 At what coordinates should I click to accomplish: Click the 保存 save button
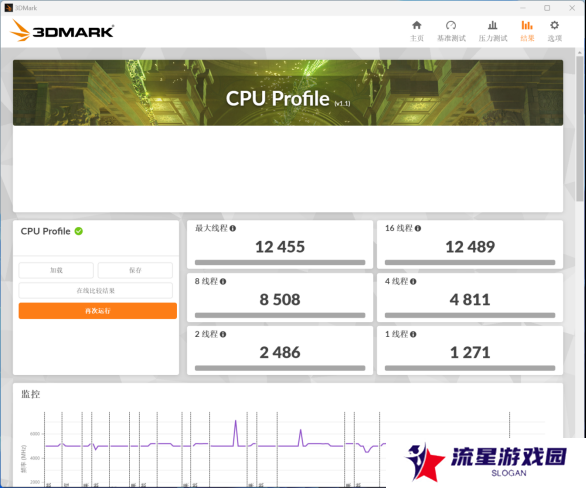point(135,270)
